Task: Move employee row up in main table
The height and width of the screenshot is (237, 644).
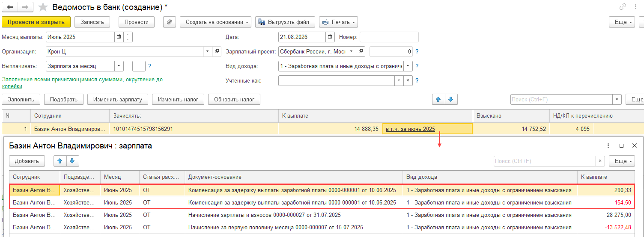Action: 438,100
